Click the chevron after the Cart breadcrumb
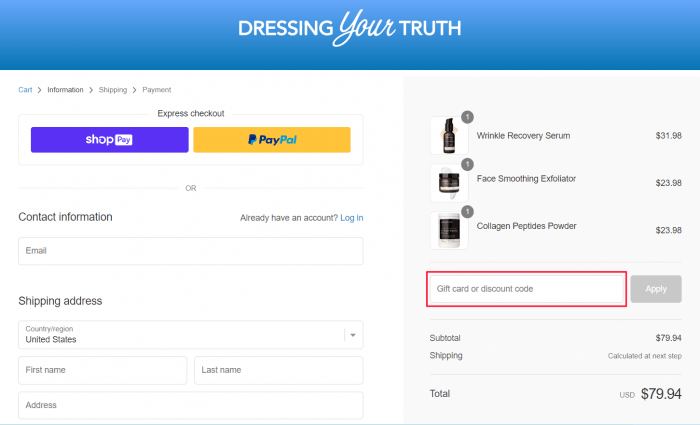Image resolution: width=700 pixels, height=425 pixels. (x=39, y=90)
